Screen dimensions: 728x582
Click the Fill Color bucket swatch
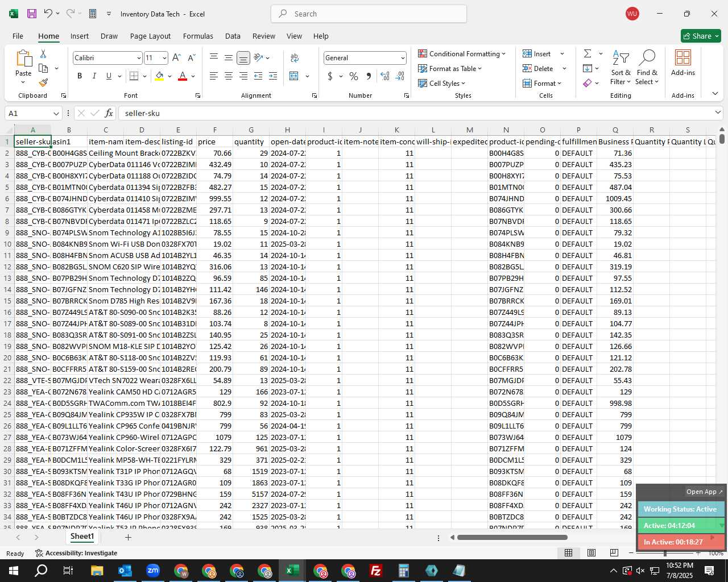coord(160,76)
